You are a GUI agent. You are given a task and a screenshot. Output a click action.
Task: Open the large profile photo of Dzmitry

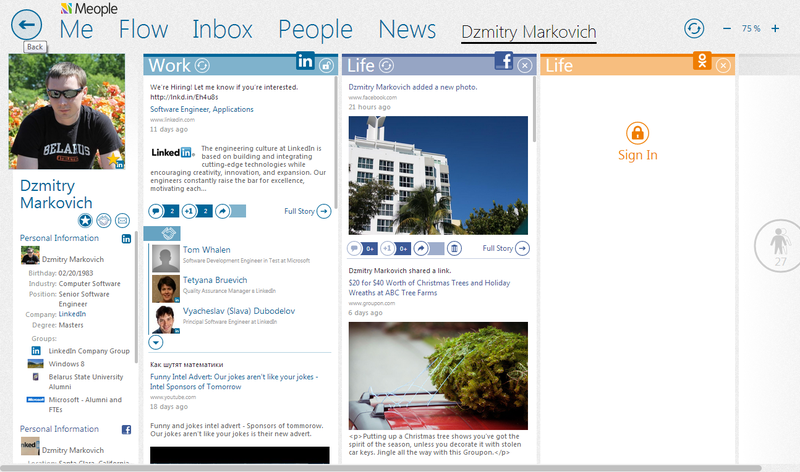tap(67, 111)
